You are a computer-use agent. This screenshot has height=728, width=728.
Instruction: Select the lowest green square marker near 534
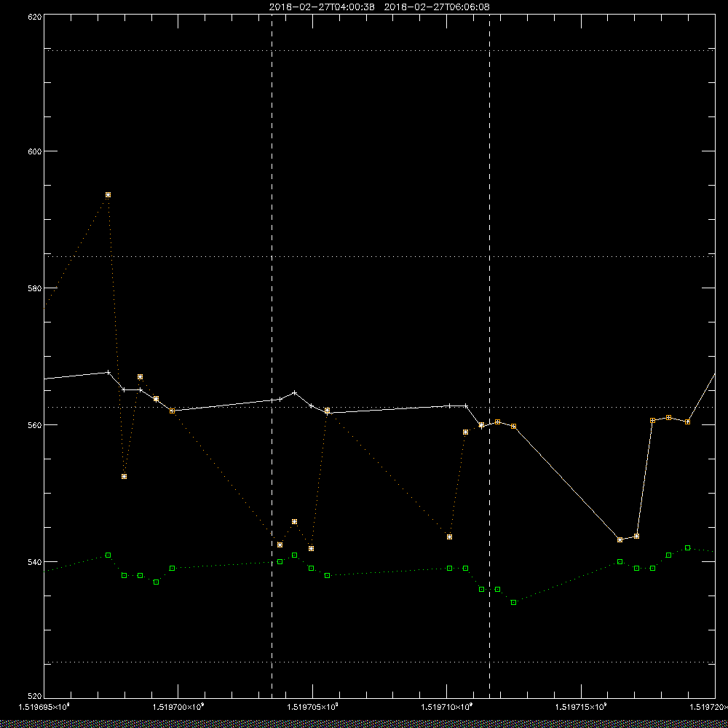pyautogui.click(x=513, y=603)
